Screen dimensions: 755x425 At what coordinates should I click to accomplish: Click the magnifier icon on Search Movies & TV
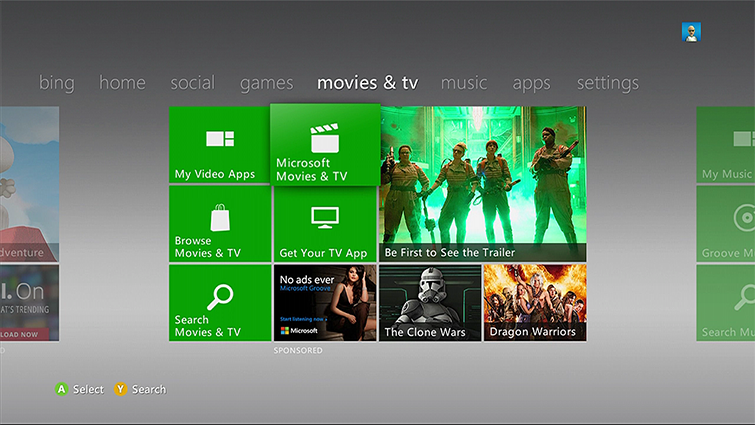click(220, 296)
